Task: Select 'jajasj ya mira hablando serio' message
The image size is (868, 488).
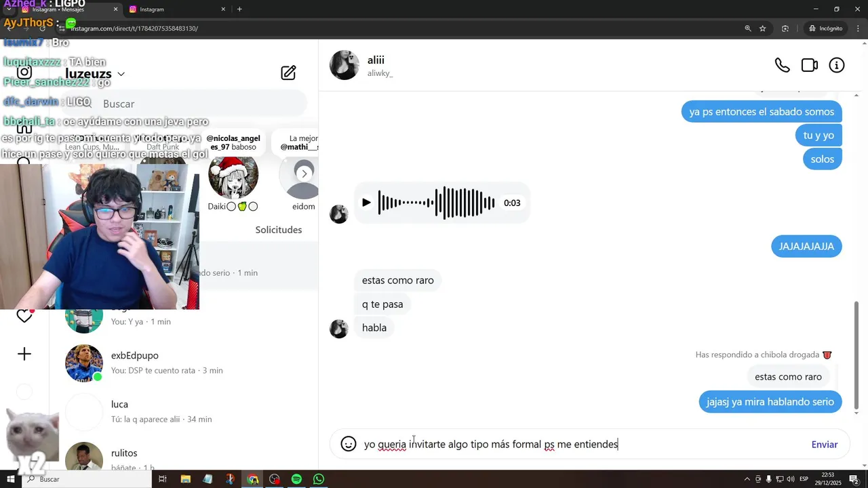Action: [x=770, y=402]
